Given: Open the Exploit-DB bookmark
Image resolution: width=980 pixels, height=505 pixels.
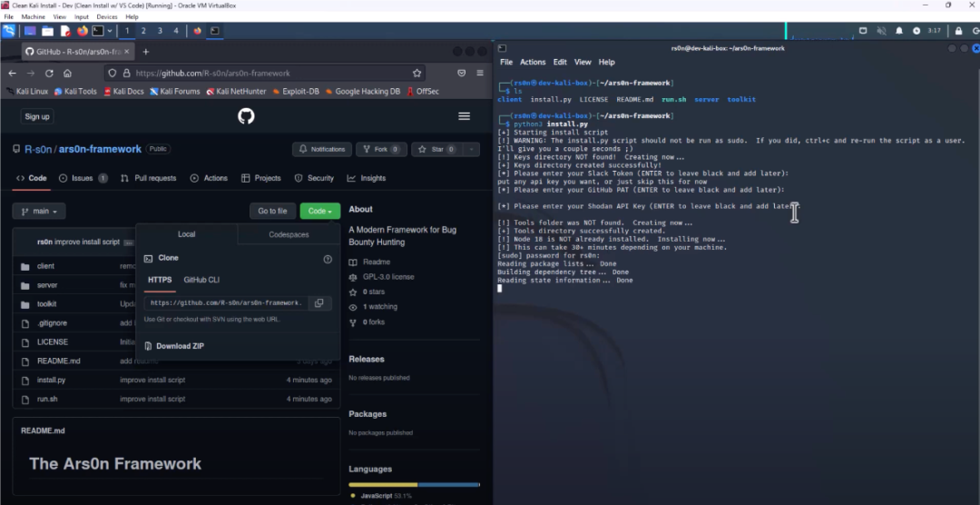Looking at the screenshot, I should [x=296, y=92].
